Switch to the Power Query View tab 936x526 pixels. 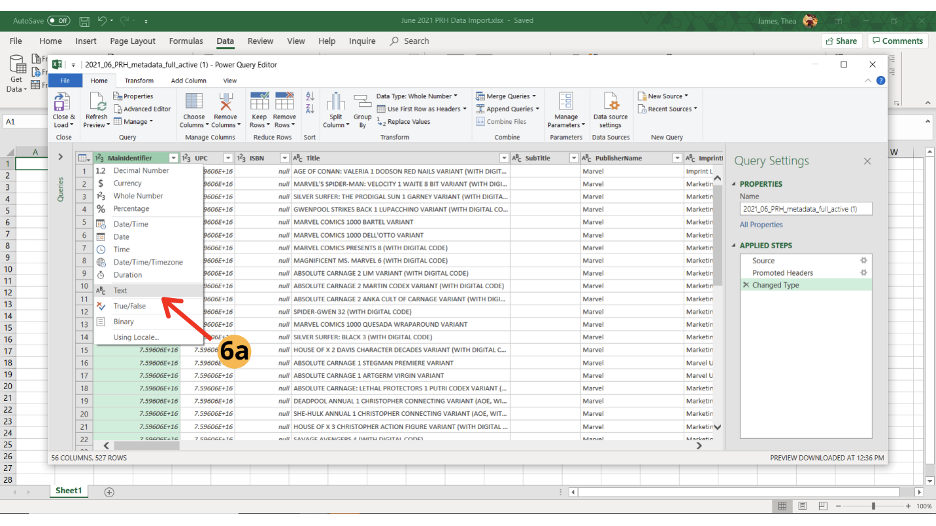[230, 81]
